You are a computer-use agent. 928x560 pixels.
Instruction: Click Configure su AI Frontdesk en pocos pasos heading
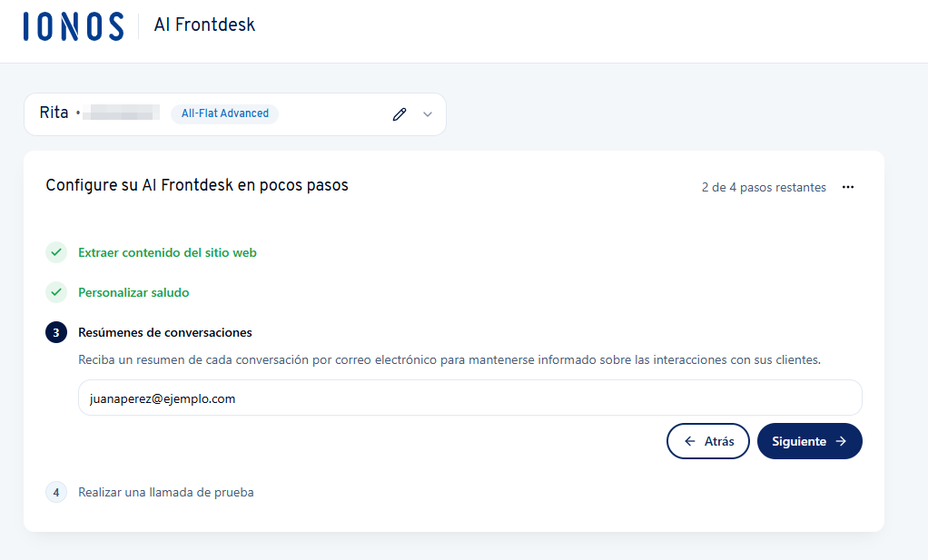(x=197, y=185)
